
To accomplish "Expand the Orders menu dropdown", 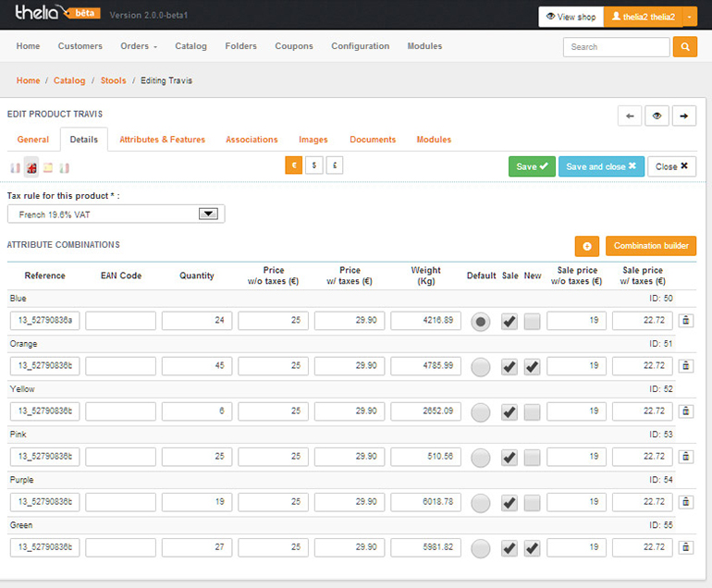I will point(139,46).
